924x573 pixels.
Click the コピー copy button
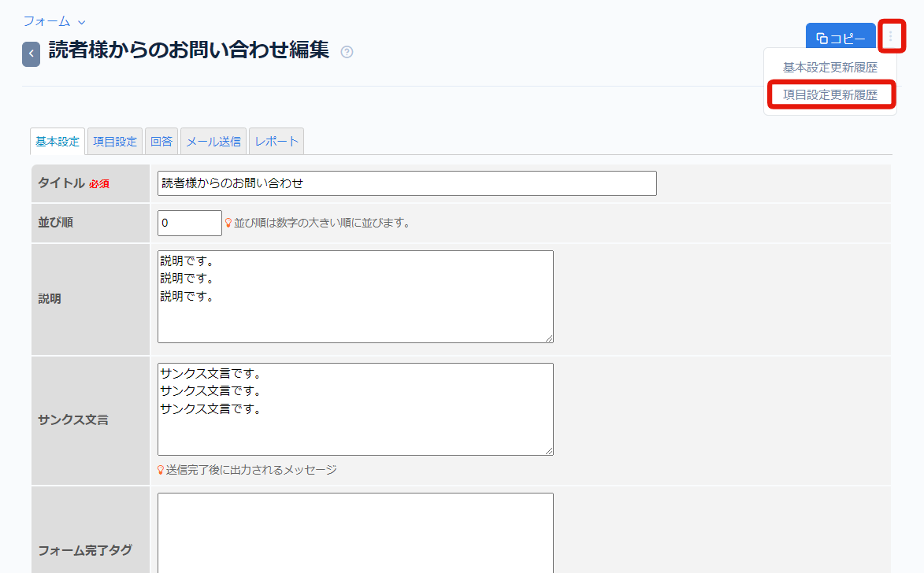[x=841, y=38]
